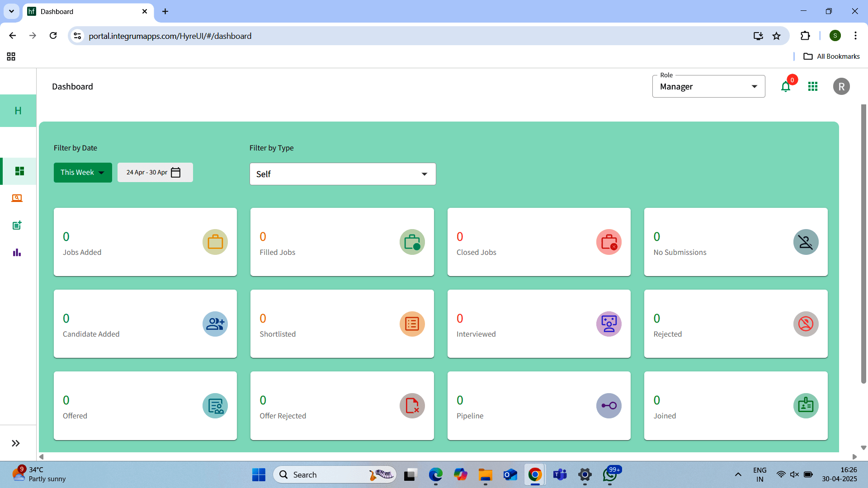868x488 pixels.
Task: Click the R user avatar
Action: [841, 86]
